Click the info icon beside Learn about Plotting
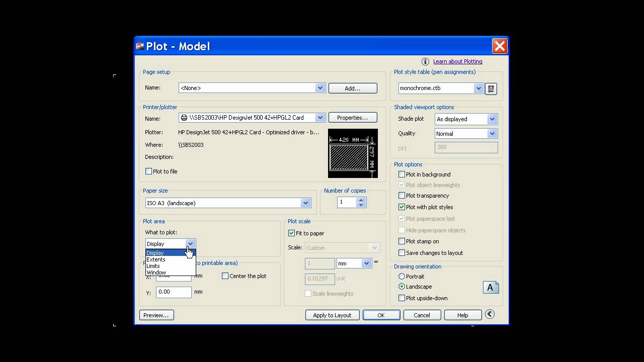 [425, 61]
